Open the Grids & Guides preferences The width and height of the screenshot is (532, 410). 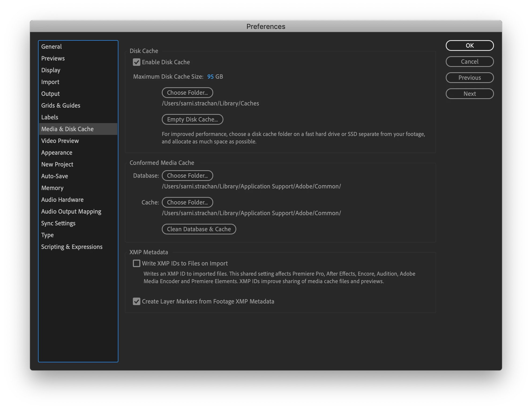61,105
